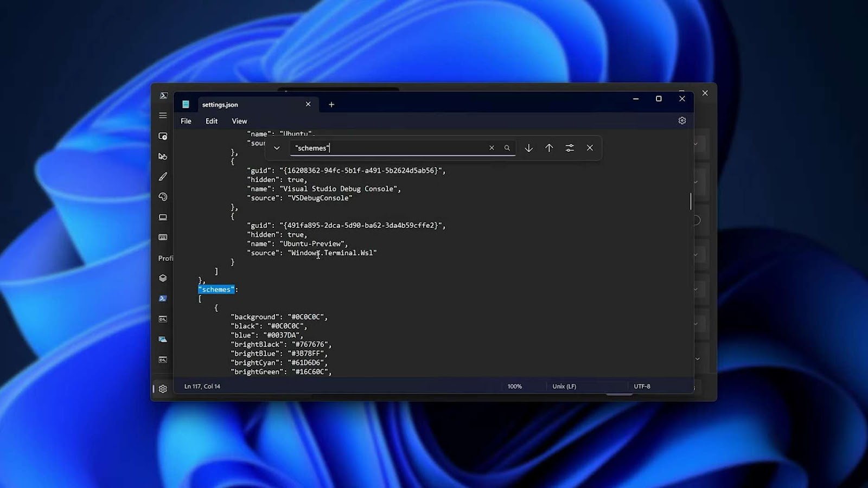
Task: Switch to the settings.json tab
Action: [x=220, y=104]
